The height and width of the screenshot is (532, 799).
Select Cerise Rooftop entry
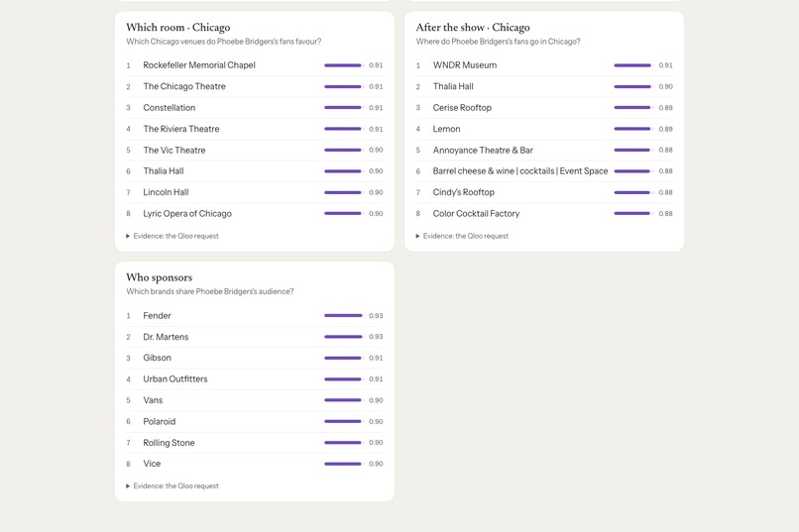544,108
